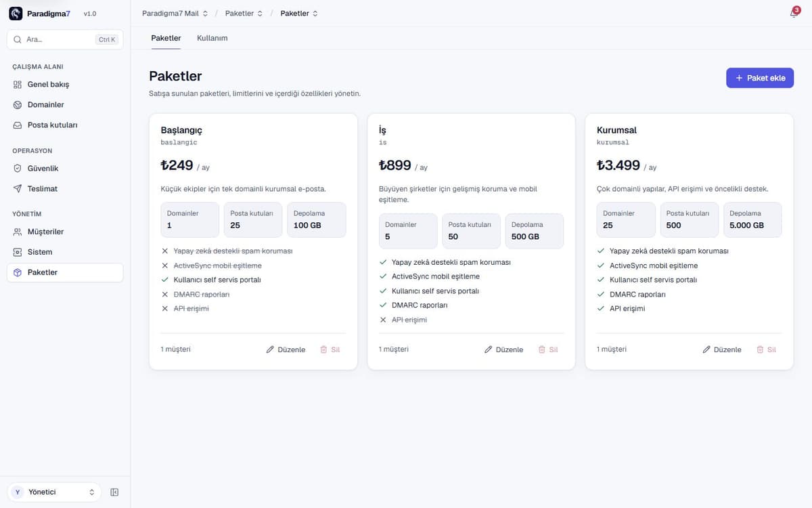The width and height of the screenshot is (812, 508).
Task: Switch to the Kullanım tab
Action: [212, 38]
